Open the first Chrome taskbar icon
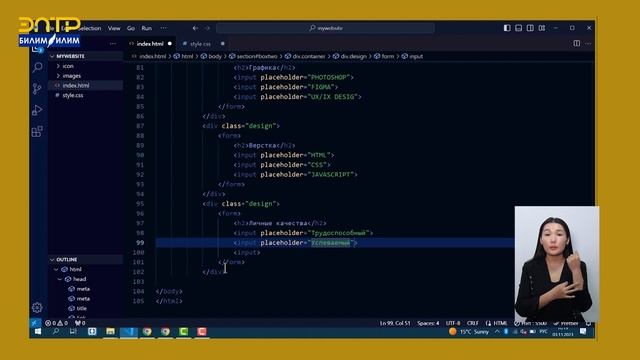 pyautogui.click(x=147, y=331)
